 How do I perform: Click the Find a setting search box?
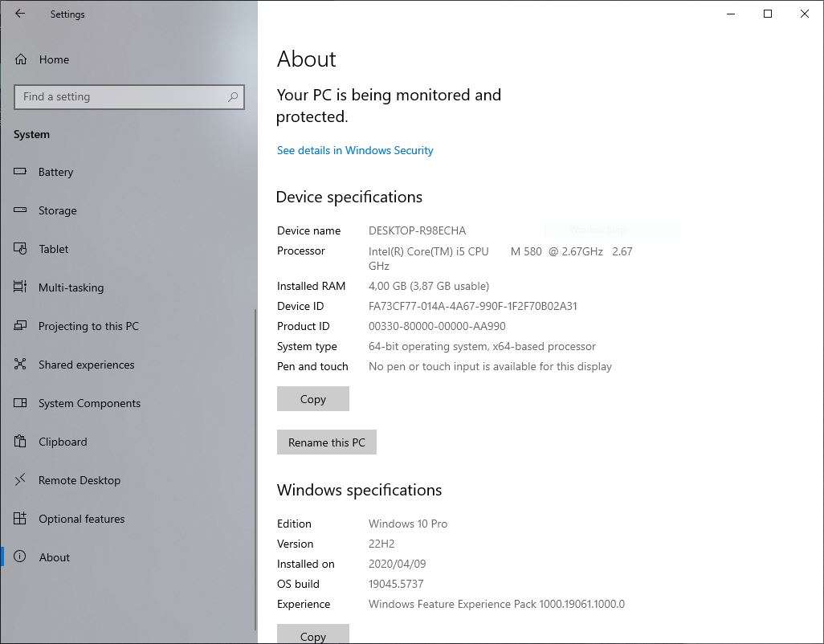pos(120,97)
